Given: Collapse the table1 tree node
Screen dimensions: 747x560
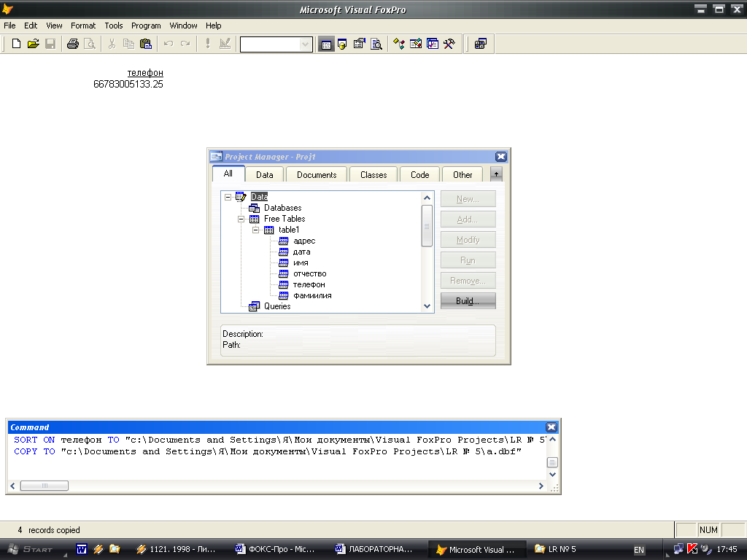Looking at the screenshot, I should pos(256,230).
